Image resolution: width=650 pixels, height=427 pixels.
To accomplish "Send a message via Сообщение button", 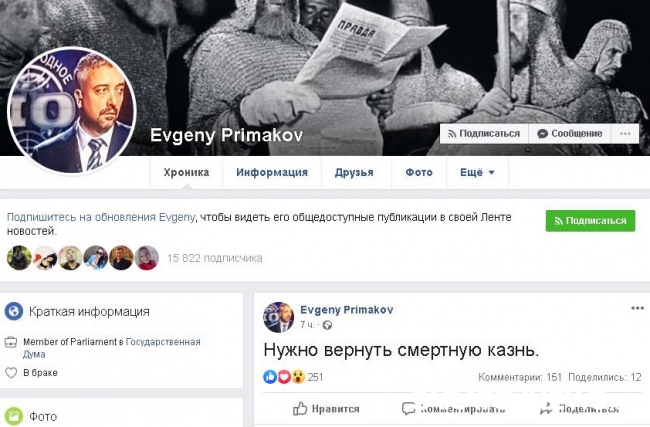I will [x=570, y=133].
